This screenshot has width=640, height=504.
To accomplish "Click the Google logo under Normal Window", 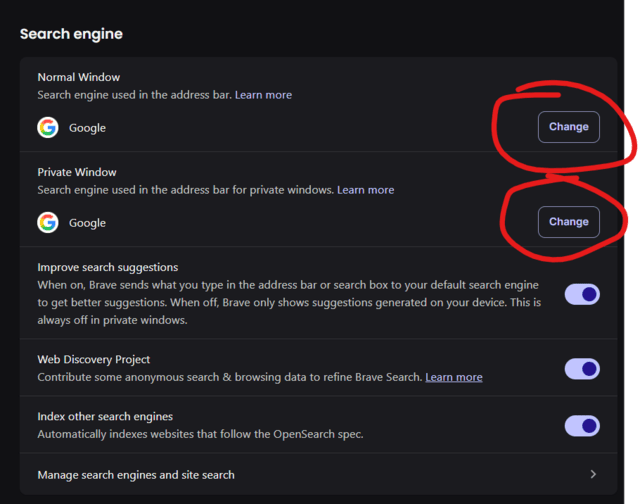I will pos(48,127).
